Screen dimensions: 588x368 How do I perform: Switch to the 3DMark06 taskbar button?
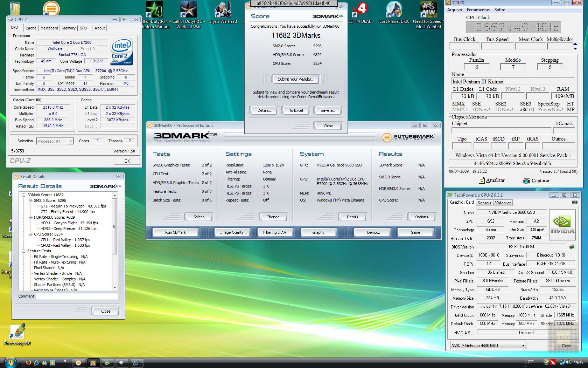click(78, 363)
